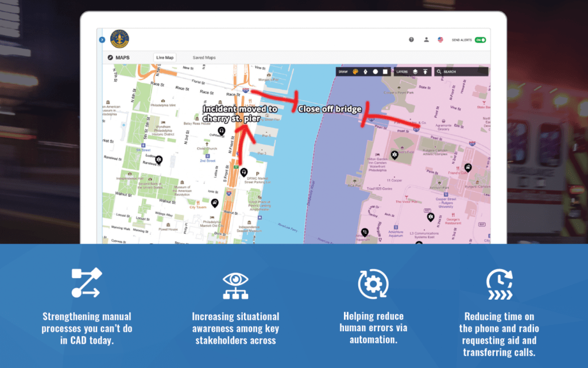Viewport: 588px width, 368px height.
Task: Select the Live Map tab
Action: coord(165,57)
